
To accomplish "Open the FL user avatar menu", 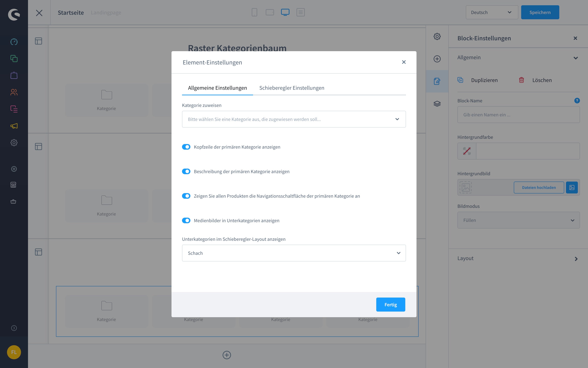I will [x=14, y=352].
